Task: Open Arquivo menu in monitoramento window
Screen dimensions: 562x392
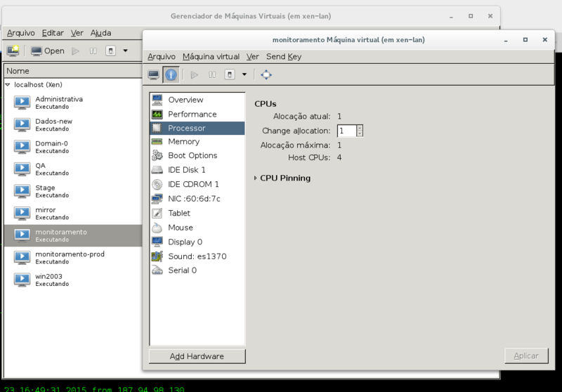Action: [x=162, y=57]
